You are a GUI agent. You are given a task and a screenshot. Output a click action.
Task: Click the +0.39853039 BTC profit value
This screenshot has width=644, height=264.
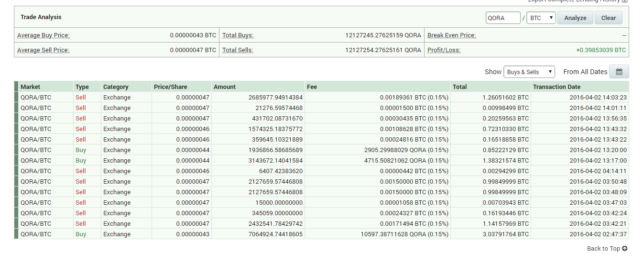click(x=601, y=50)
